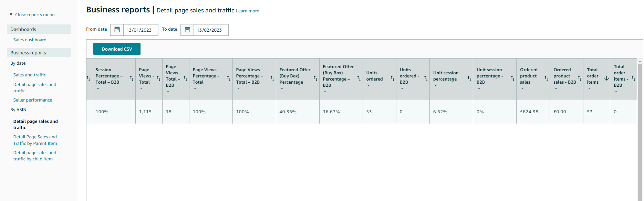
Task: Sort by Session Percentage – Total – B2B arrows
Action: (132, 78)
